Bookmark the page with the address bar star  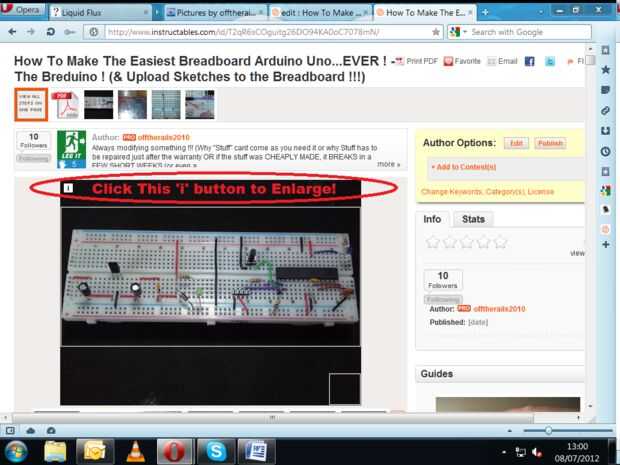click(436, 32)
